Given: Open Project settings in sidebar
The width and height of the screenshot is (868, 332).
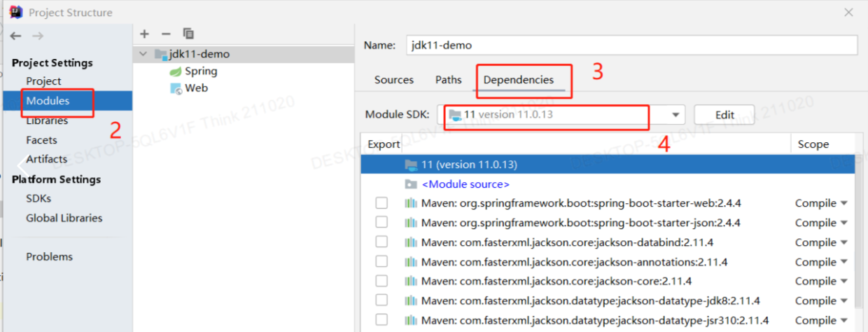Looking at the screenshot, I should point(43,81).
